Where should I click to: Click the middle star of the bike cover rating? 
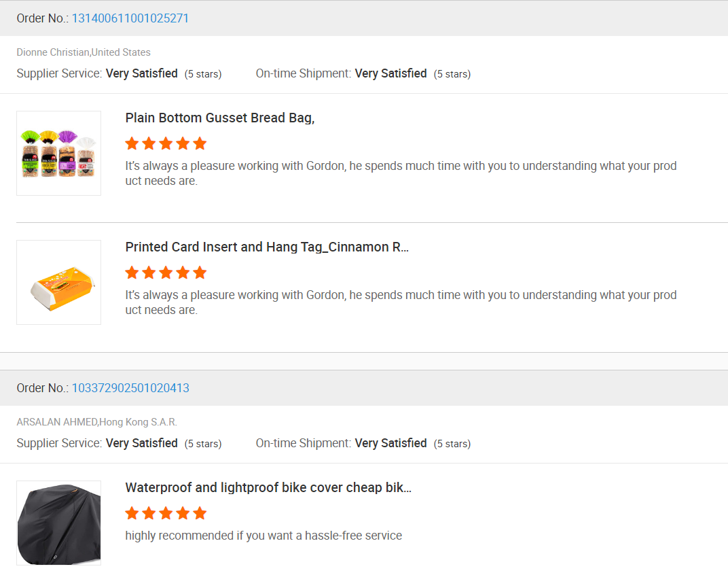(x=166, y=513)
